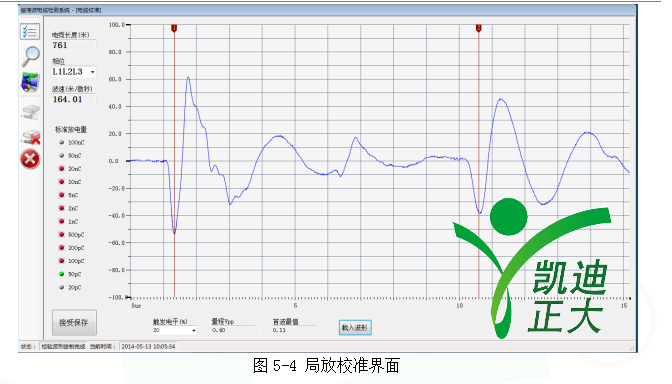Click the range Vpp field showing 0.40
The image size is (672, 384).
[234, 330]
